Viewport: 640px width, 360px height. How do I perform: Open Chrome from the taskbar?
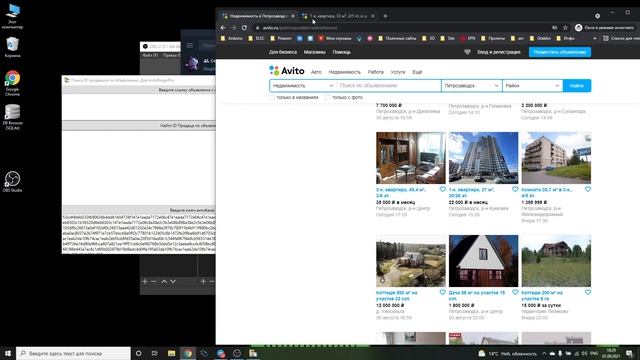point(187,353)
